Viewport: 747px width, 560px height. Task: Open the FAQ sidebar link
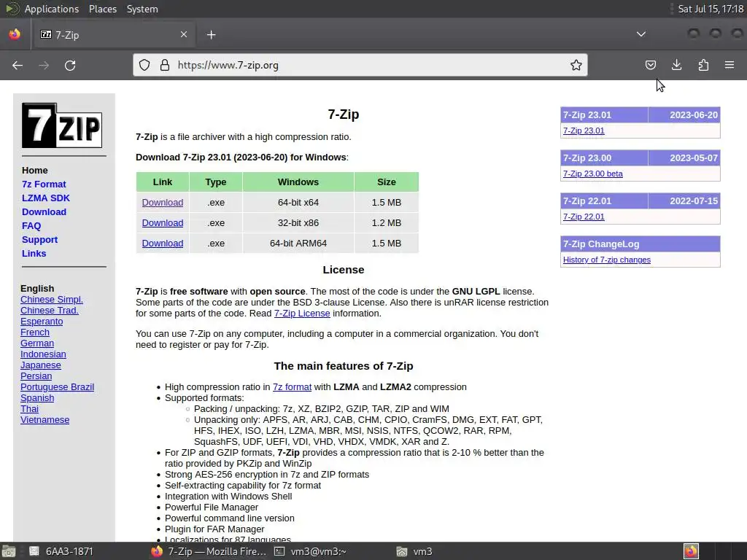[31, 226]
